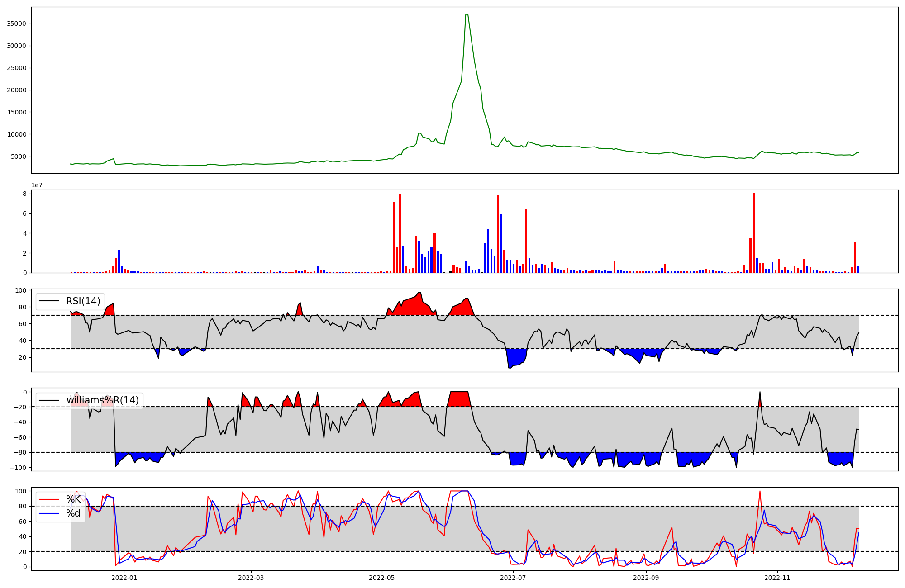Click the tall blue volume bar near late June

[x=501, y=243]
